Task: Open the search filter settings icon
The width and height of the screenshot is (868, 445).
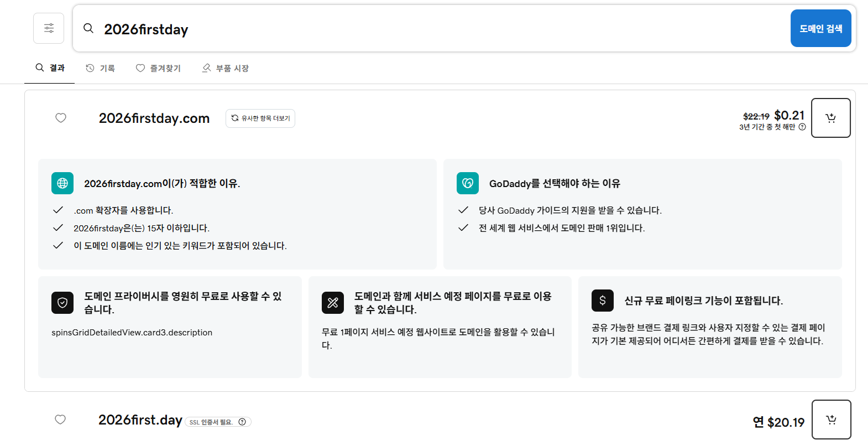Action: click(x=49, y=28)
